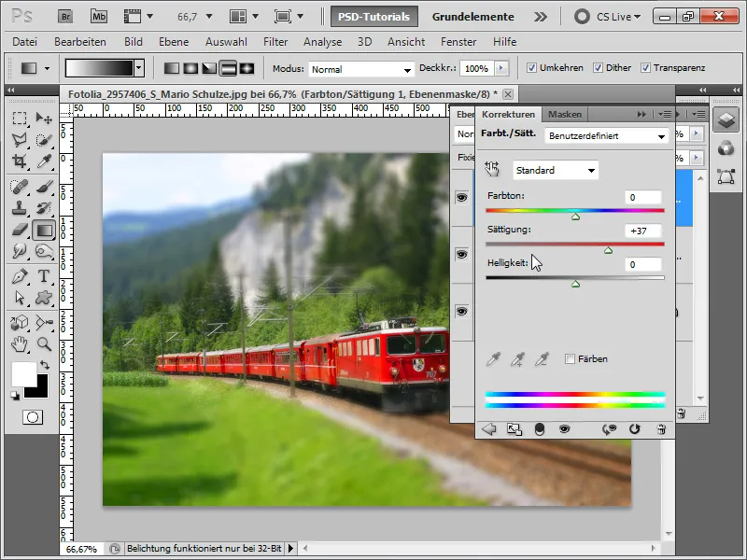Click the on-image adjustment hand tool
The width and height of the screenshot is (747, 560).
pyautogui.click(x=492, y=169)
